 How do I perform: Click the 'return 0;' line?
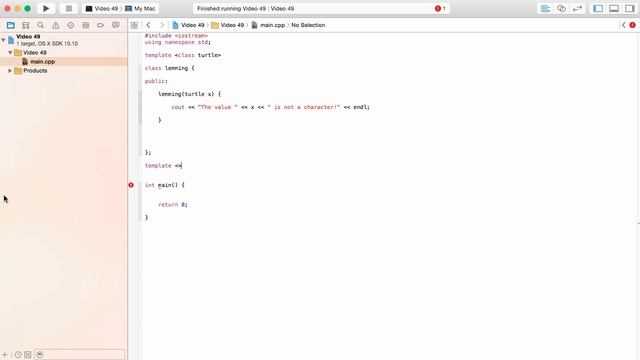coord(173,204)
